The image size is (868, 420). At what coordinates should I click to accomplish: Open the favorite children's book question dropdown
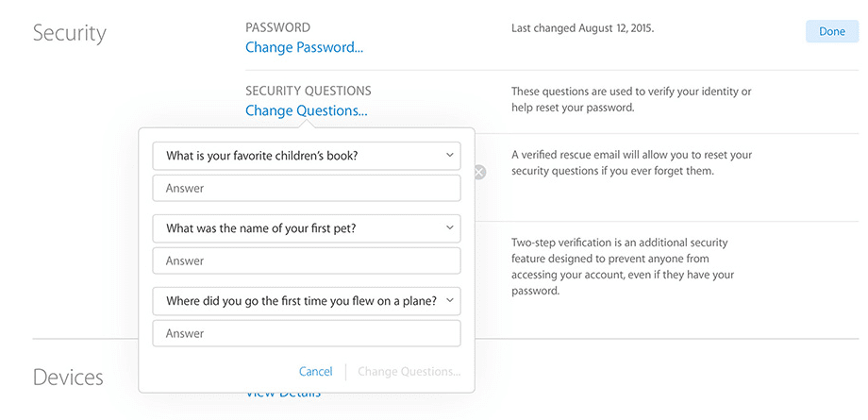coord(306,157)
